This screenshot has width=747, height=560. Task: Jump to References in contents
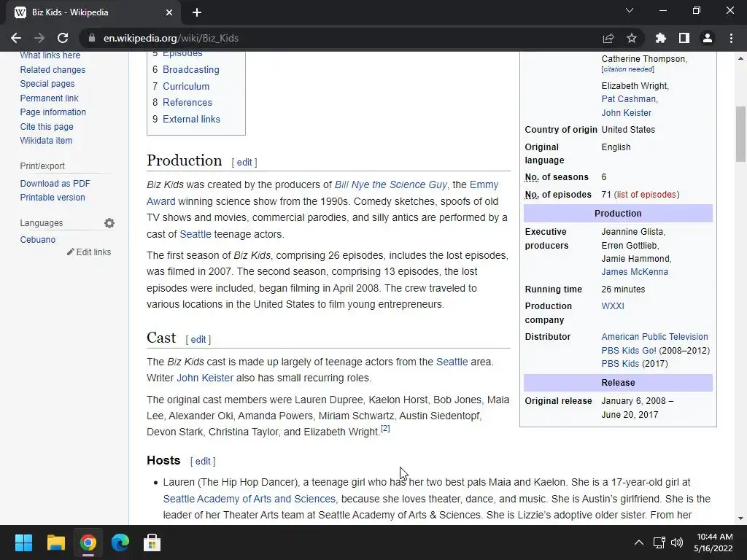[x=187, y=102]
